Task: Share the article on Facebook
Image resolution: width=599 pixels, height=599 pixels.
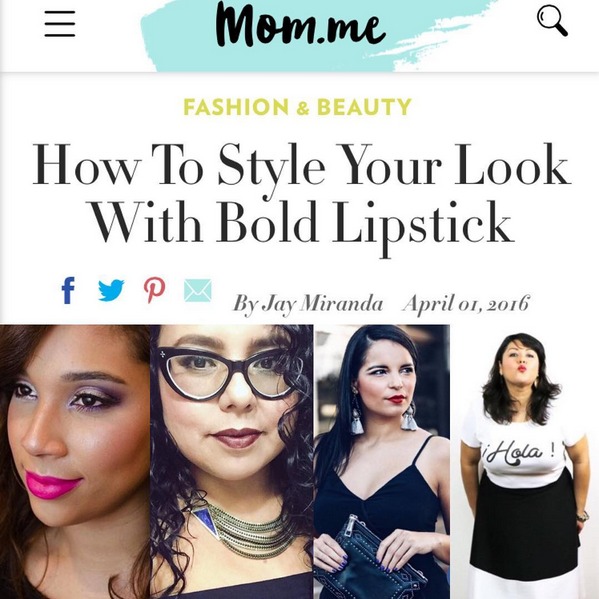Action: tap(68, 290)
